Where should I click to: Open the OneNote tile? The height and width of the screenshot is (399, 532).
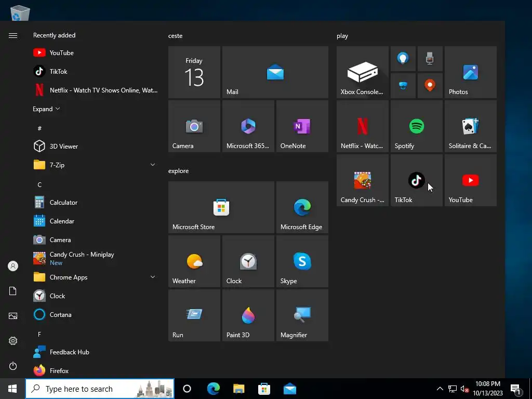[302, 126]
